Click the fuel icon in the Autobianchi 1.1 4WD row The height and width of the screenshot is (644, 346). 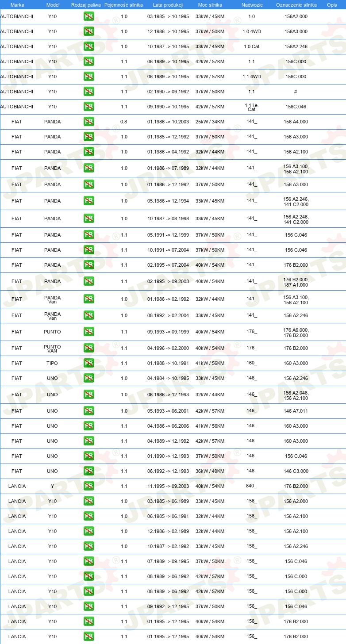click(x=88, y=77)
